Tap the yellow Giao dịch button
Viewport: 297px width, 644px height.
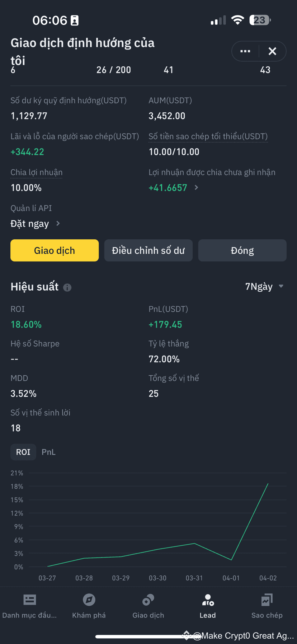coord(55,250)
